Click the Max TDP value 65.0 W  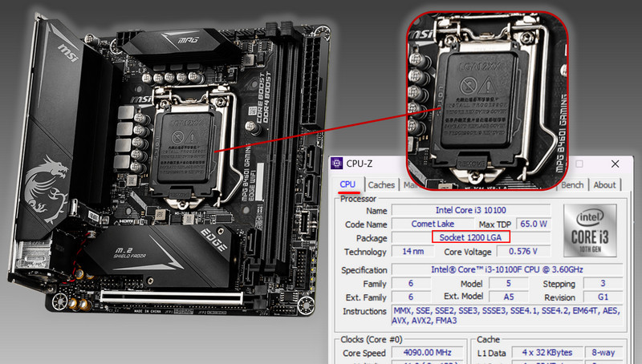pyautogui.click(x=534, y=224)
